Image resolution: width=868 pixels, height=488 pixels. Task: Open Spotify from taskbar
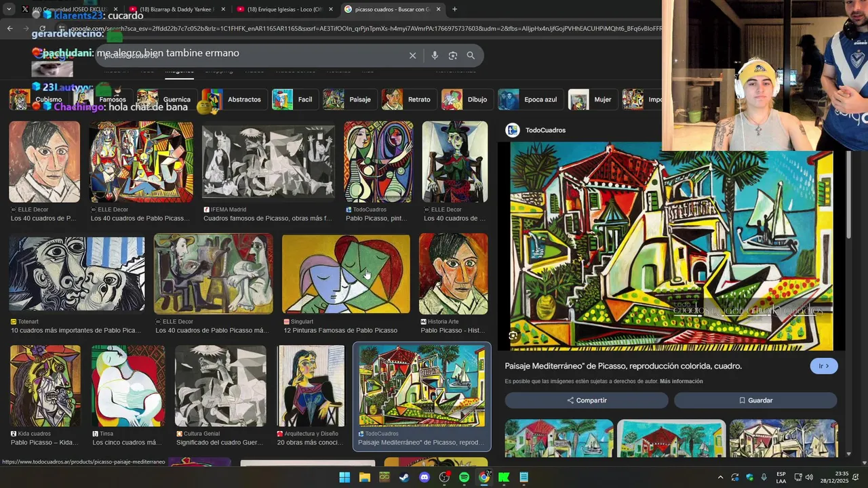464,477
